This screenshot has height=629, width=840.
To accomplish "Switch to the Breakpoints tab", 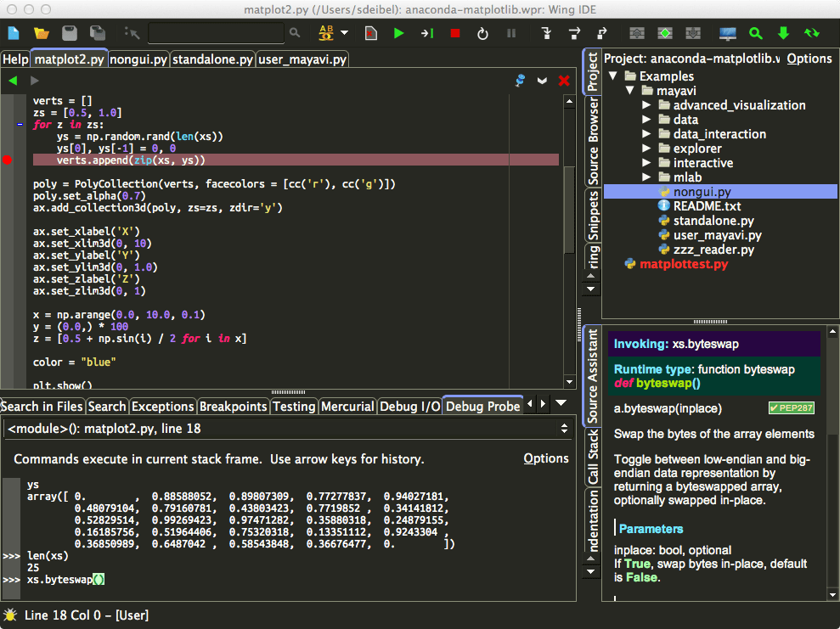I will coord(233,407).
